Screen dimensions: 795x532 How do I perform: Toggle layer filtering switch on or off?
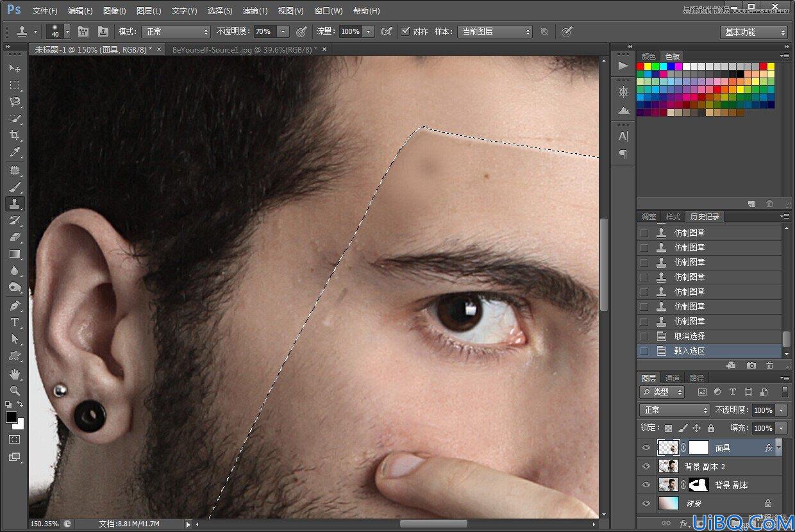point(785,392)
